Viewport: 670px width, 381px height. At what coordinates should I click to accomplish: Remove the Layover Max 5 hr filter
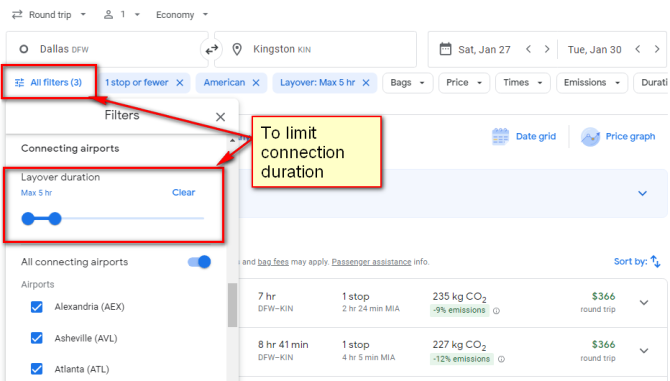tap(366, 83)
